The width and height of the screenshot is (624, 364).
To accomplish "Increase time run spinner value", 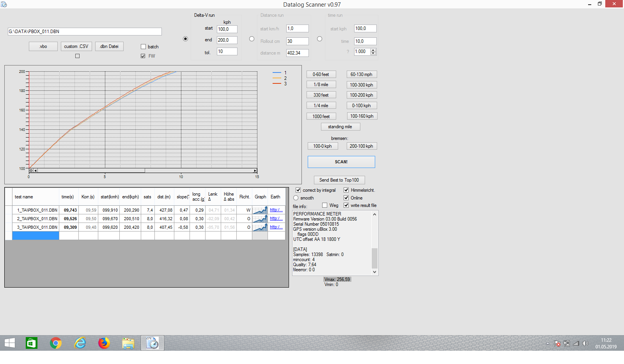I will 373,50.
